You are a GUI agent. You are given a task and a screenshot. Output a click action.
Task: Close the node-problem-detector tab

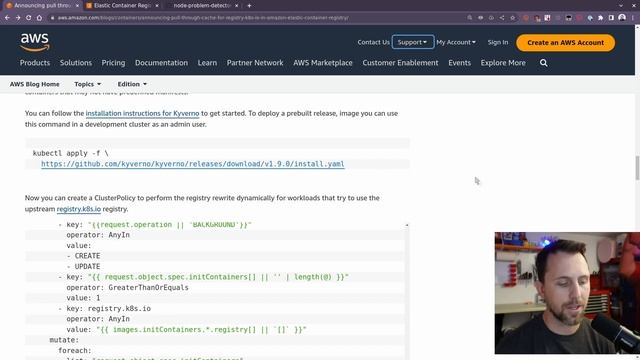[x=236, y=6]
